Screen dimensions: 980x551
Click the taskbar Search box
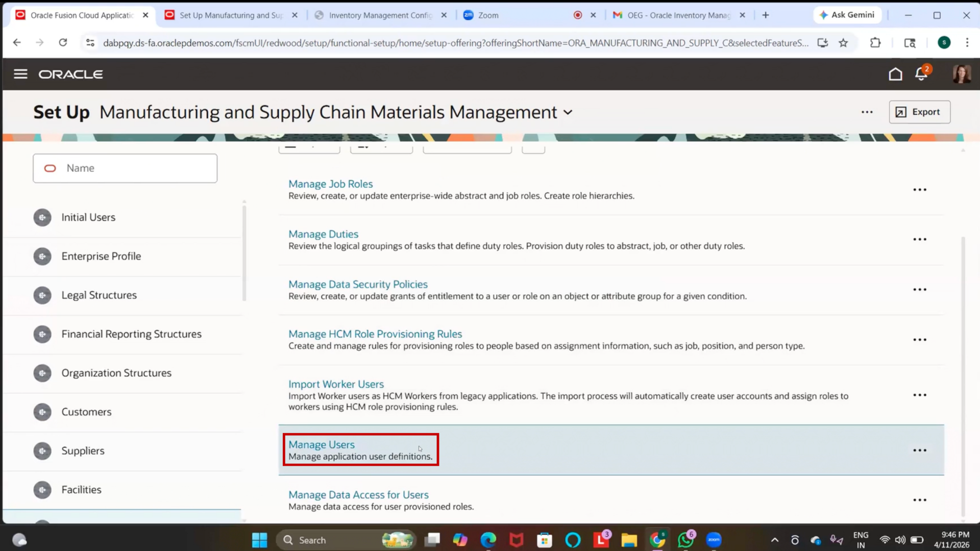[346, 540]
